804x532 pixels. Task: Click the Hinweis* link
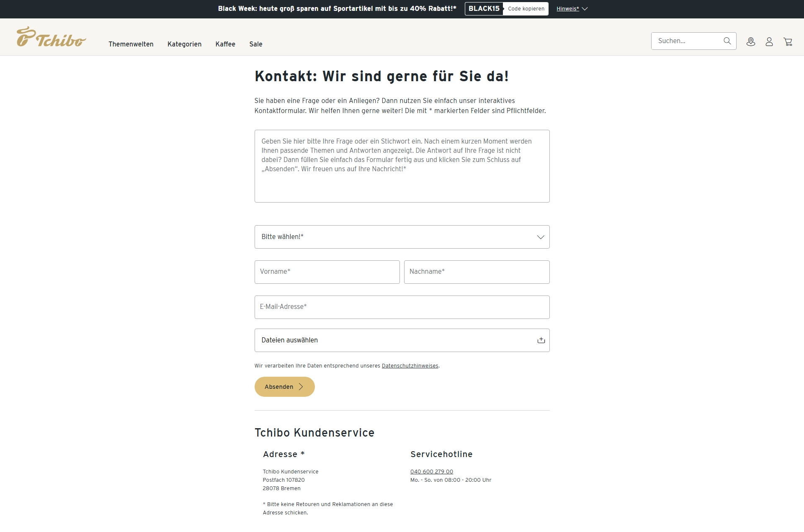[568, 9]
